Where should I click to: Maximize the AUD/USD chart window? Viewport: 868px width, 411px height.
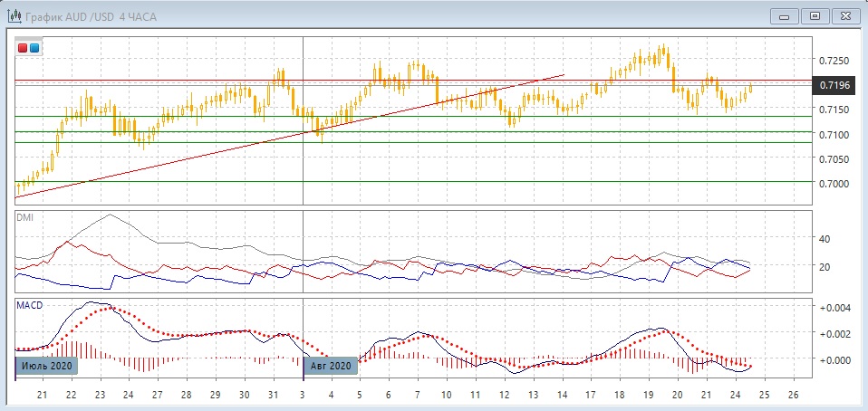coord(815,15)
